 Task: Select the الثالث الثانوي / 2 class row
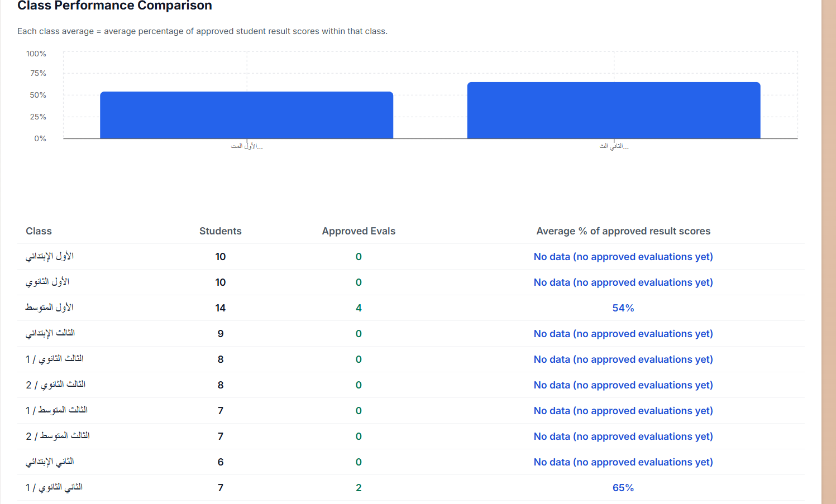(57, 385)
